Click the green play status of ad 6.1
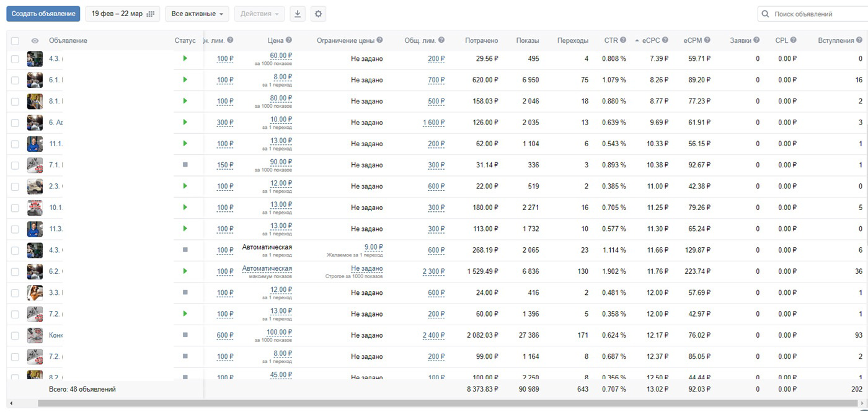Screen dimensions: 868x412 (x=185, y=80)
